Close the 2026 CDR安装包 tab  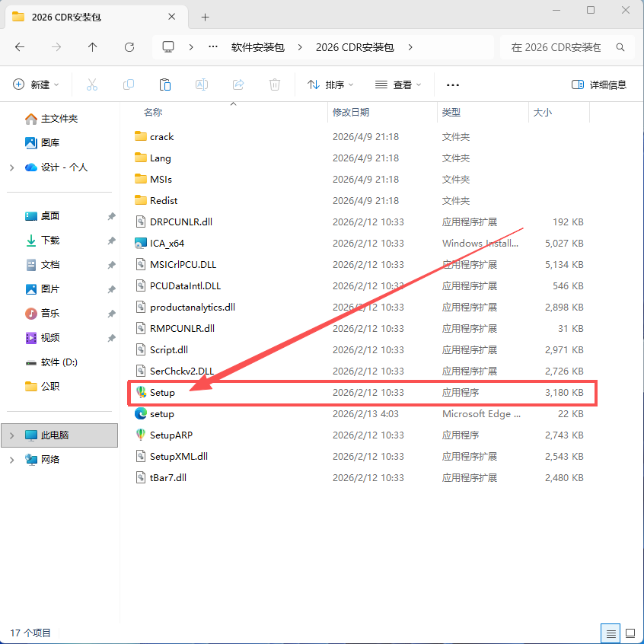point(172,17)
